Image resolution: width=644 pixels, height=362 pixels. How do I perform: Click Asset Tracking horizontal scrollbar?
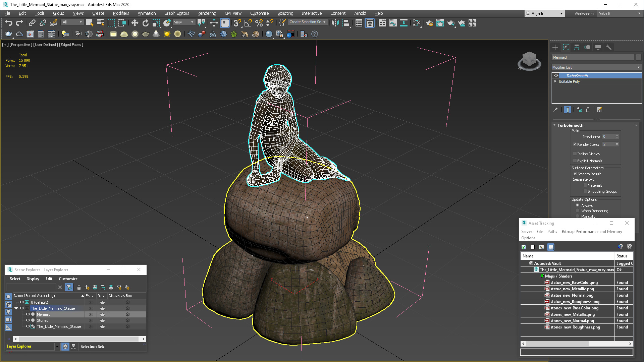577,344
